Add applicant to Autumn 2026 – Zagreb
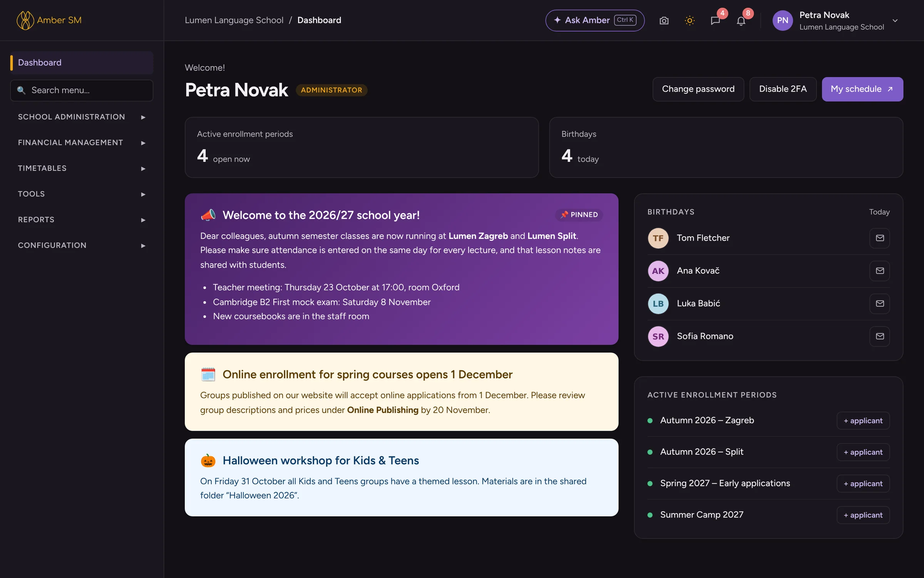Screen dimensions: 924x578 click(863, 420)
